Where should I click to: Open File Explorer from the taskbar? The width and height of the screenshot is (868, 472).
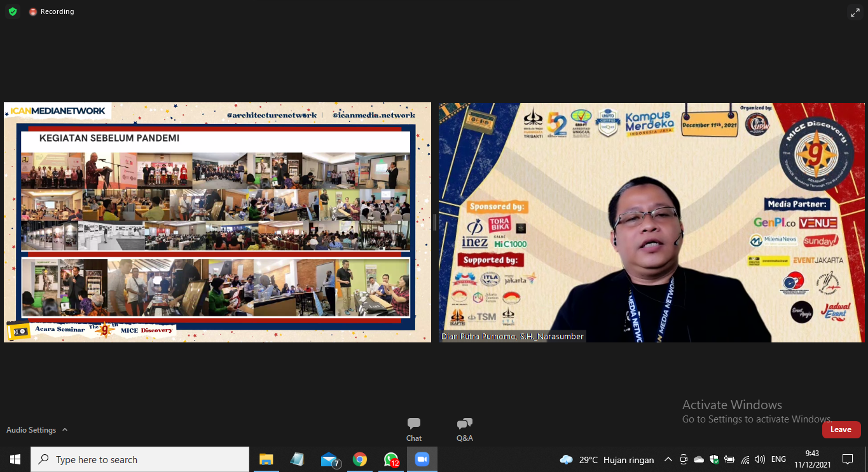[x=266, y=459]
